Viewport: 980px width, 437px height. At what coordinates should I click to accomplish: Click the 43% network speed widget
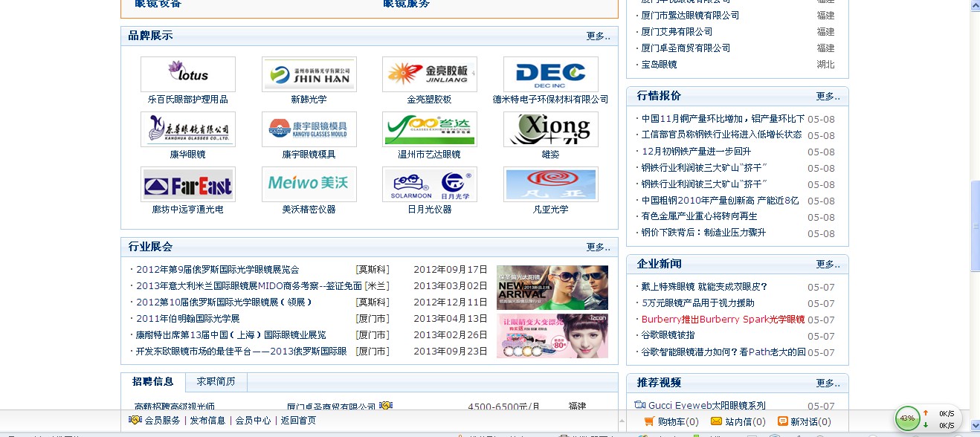(x=907, y=418)
